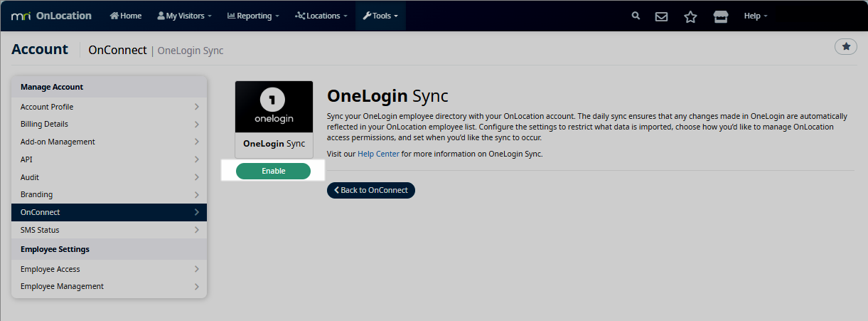Viewport: 868px width, 321px height.
Task: Enable OneLogin Sync
Action: pos(273,171)
